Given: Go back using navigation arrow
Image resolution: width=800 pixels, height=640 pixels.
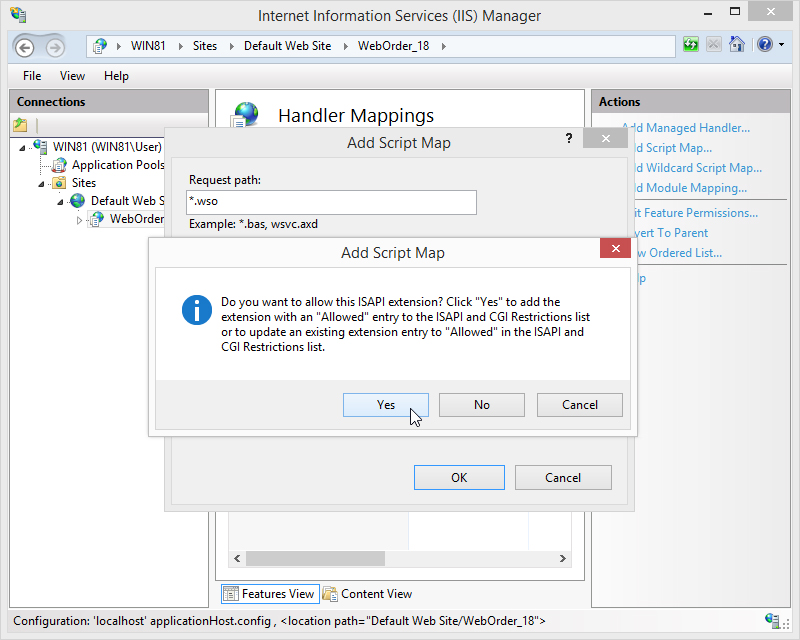Looking at the screenshot, I should click(x=24, y=47).
